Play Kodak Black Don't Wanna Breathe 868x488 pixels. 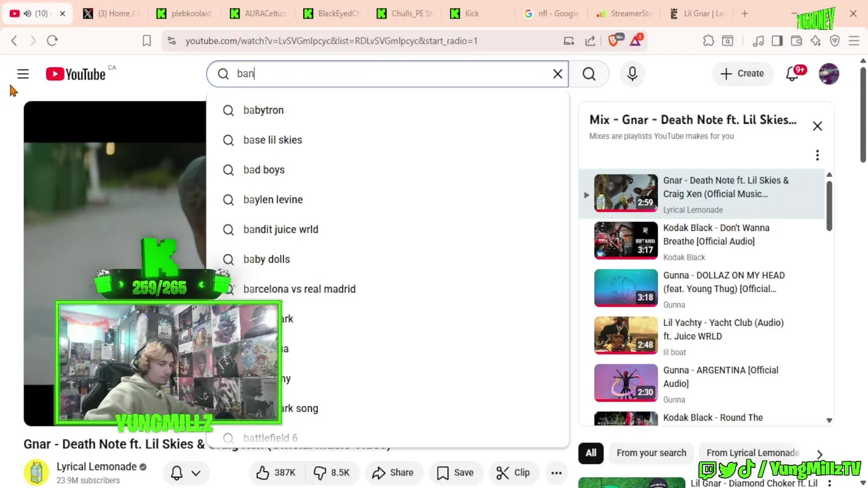(703, 241)
